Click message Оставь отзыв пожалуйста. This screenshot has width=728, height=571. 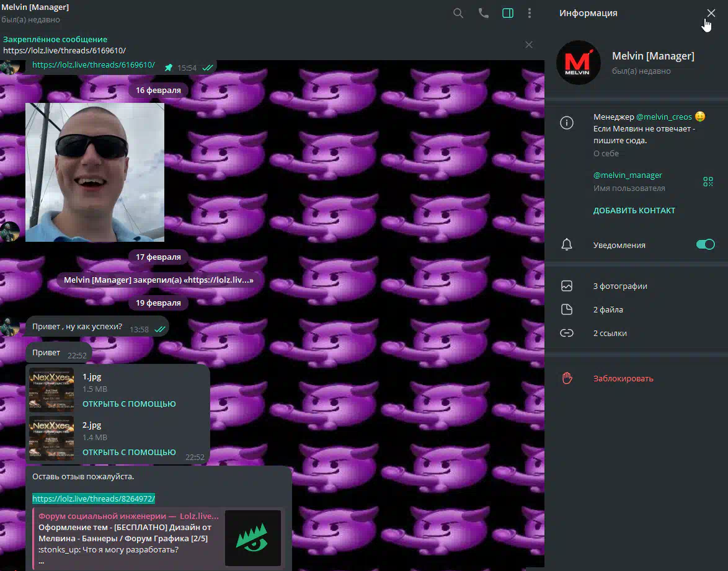[x=82, y=476]
